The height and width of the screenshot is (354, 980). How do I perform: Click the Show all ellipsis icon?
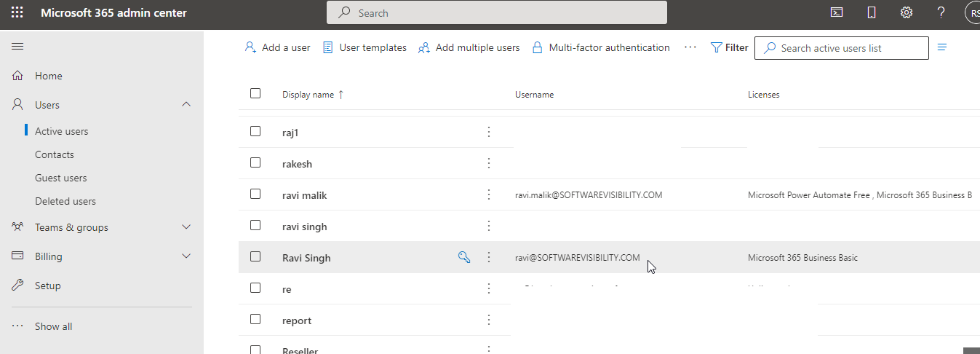pyautogui.click(x=18, y=326)
